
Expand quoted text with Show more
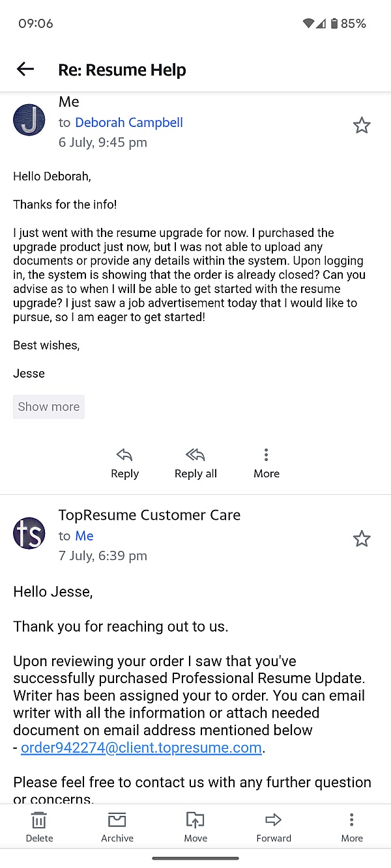(x=49, y=406)
